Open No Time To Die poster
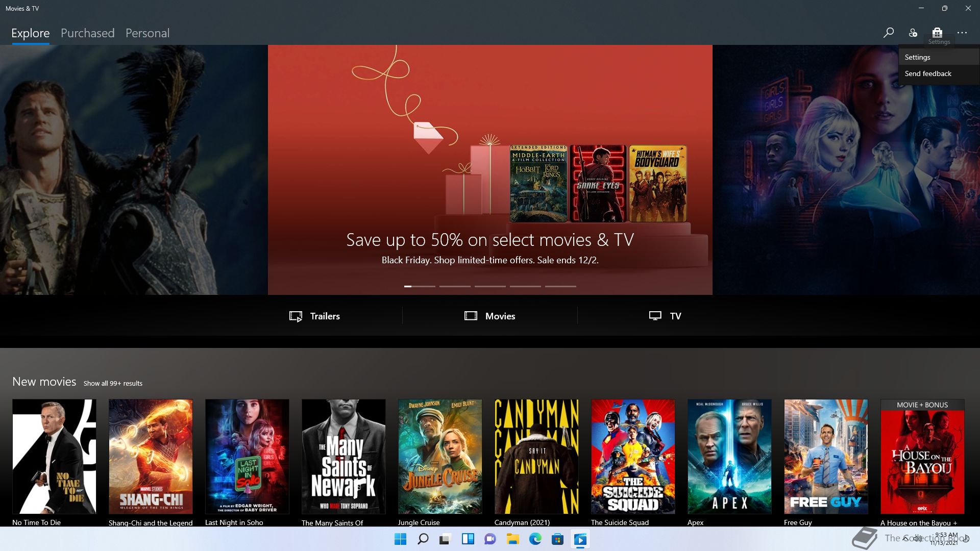The width and height of the screenshot is (980, 551). click(x=54, y=457)
